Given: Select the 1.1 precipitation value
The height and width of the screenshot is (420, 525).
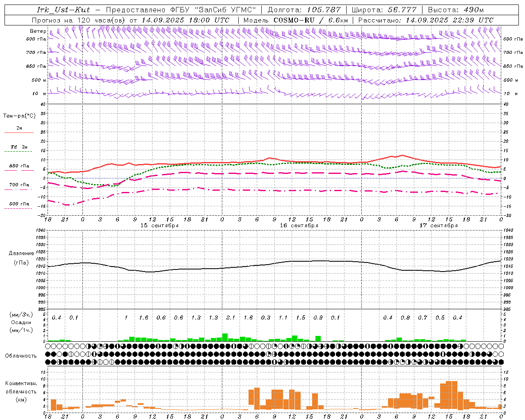Looking at the screenshot, I should click(x=283, y=318).
